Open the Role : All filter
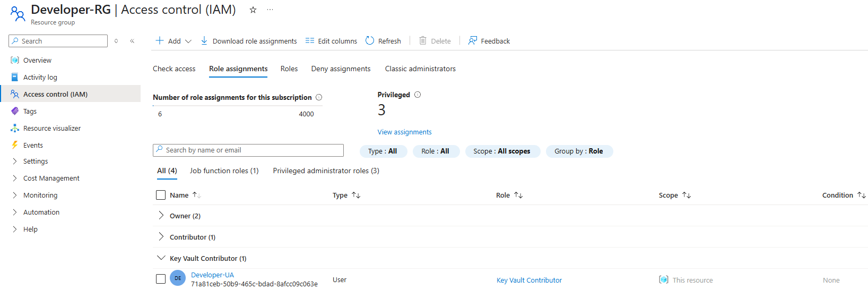The image size is (868, 289). click(436, 151)
